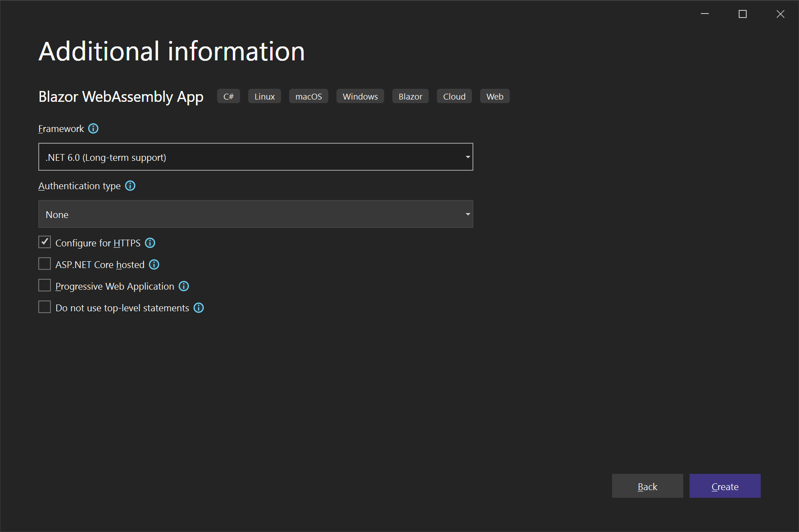This screenshot has width=799, height=532.
Task: Click the Authentication type info icon
Action: 130,186
